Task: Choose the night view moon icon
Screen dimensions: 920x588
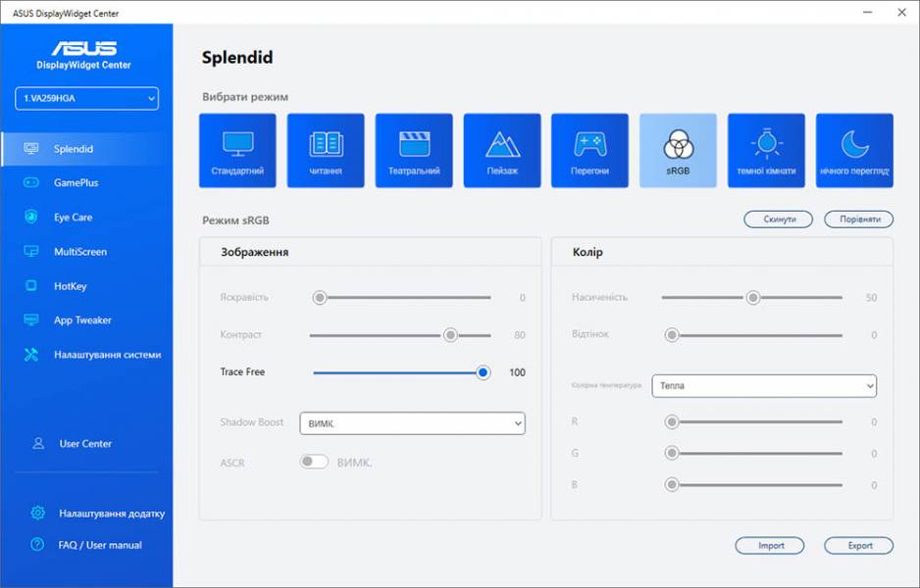Action: click(x=854, y=145)
